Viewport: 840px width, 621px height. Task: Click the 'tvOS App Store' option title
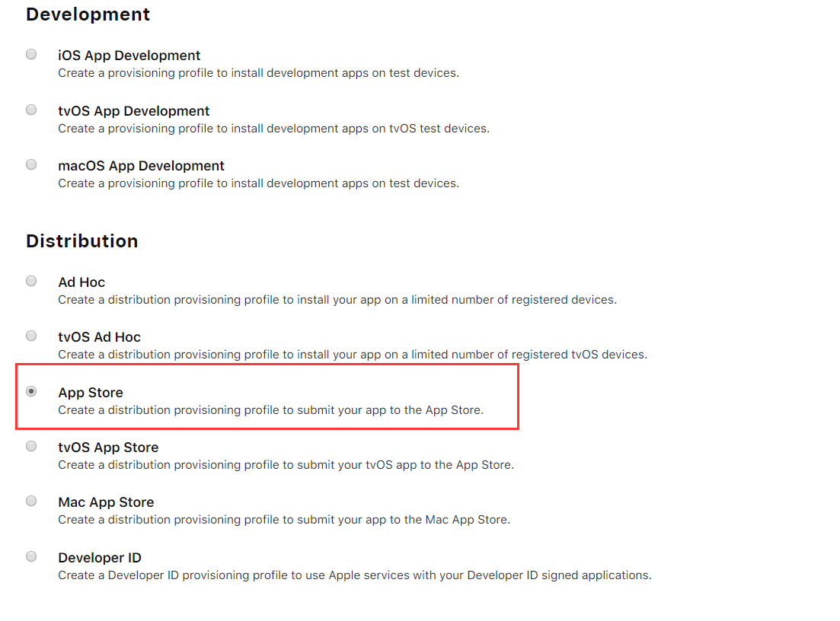tap(108, 447)
